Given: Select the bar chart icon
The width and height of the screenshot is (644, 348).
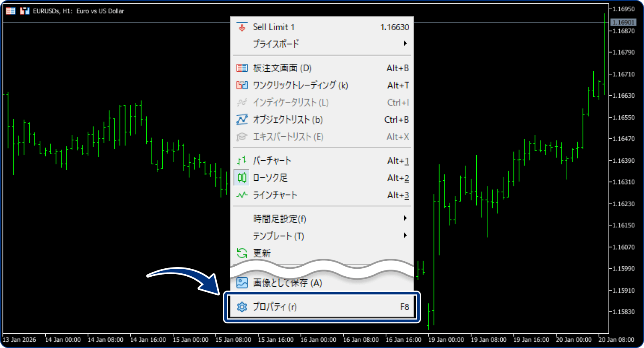Looking at the screenshot, I should click(241, 161).
